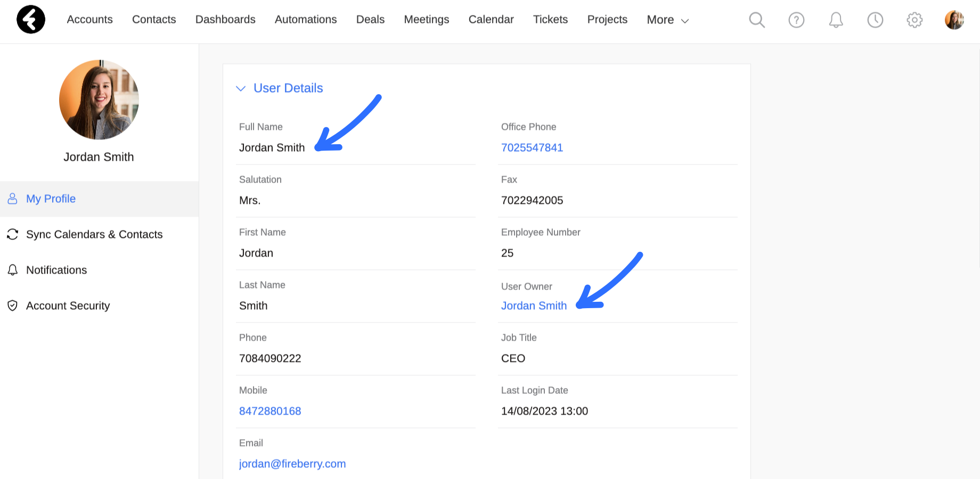Click the Job Title value CEO
Viewport: 980px width, 479px height.
coord(513,358)
